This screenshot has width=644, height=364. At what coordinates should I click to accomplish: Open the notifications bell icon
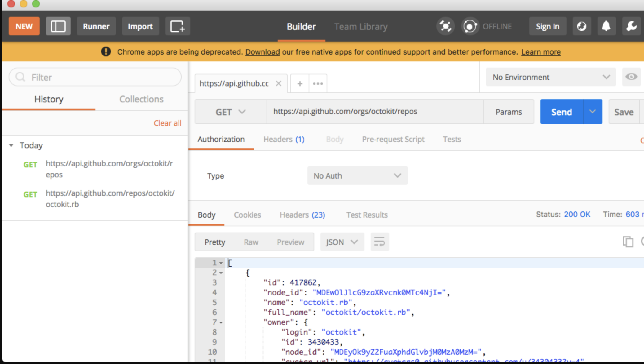(606, 26)
